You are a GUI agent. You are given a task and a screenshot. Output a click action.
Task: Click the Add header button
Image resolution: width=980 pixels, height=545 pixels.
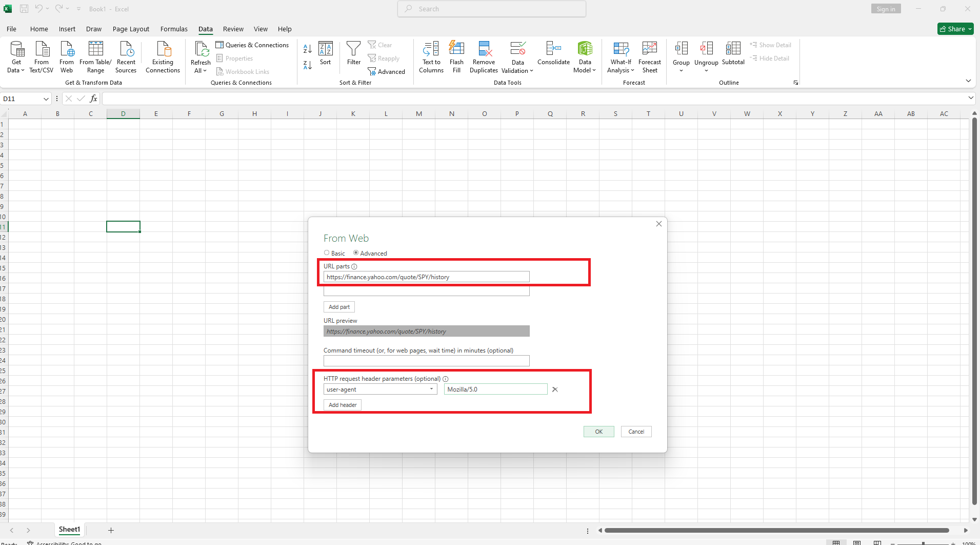pos(343,405)
